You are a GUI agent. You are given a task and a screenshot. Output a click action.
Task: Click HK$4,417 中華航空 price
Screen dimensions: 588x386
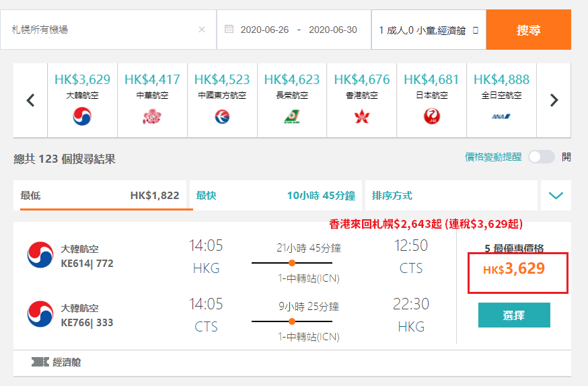click(152, 79)
